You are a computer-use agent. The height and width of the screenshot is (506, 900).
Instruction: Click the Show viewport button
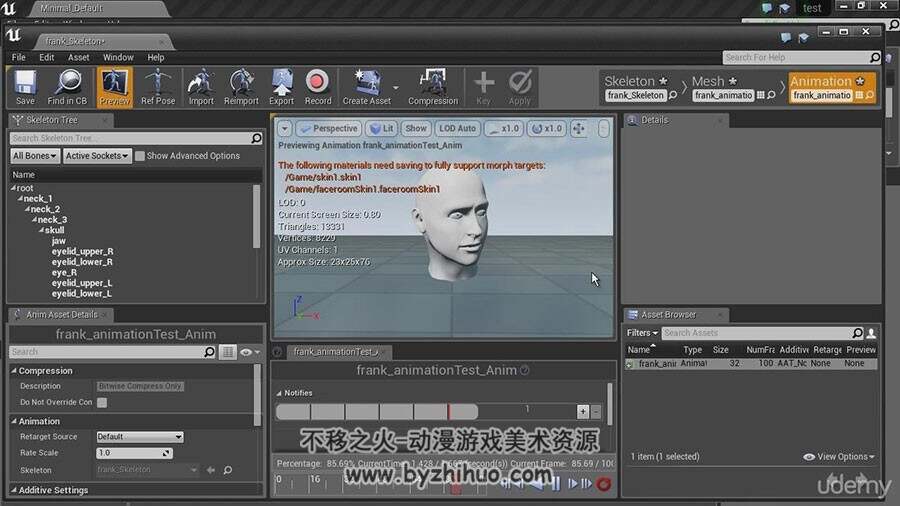416,129
